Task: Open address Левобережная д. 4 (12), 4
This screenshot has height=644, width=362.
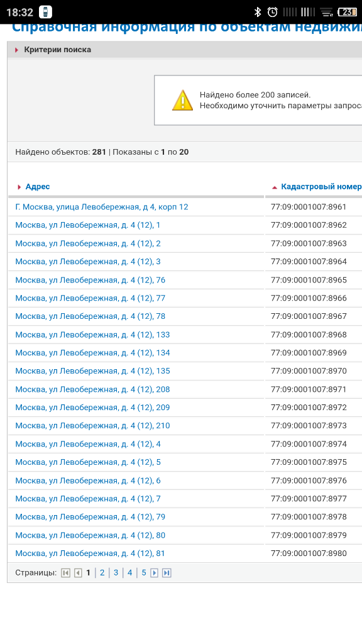Action: tap(88, 444)
